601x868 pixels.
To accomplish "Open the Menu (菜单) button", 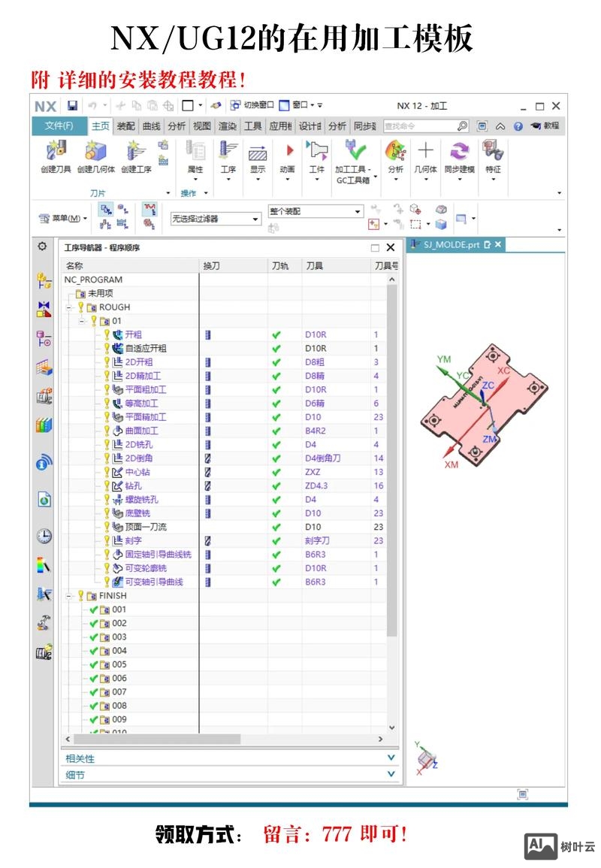I will coord(64,219).
